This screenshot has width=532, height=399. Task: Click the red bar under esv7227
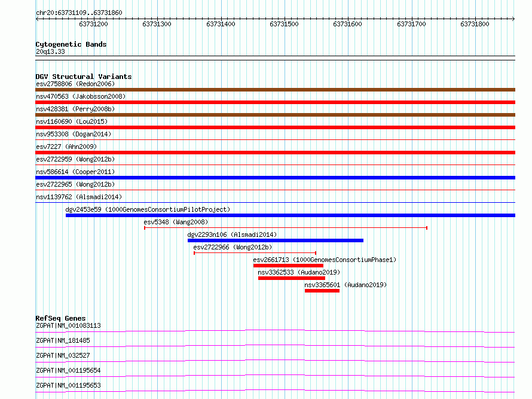pos(275,153)
